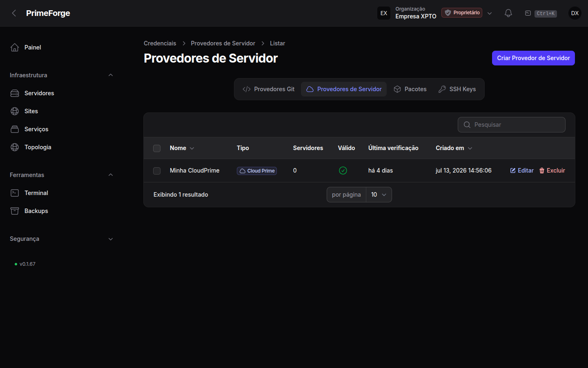Click the Tipo column header
This screenshot has width=588, height=368.
tap(243, 148)
